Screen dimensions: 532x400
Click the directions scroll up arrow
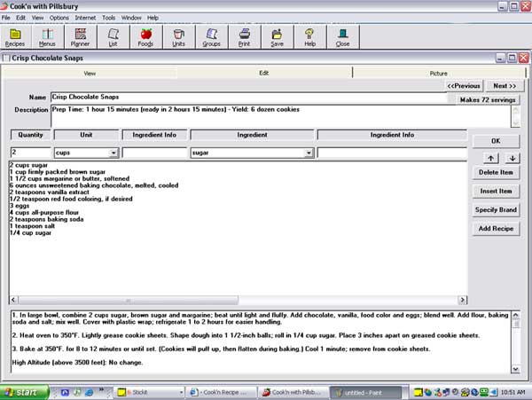[x=515, y=315]
